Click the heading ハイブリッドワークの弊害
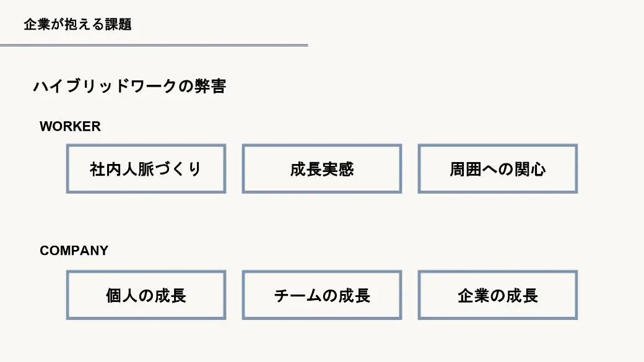Viewport: 644px width, 362px height. pyautogui.click(x=129, y=86)
